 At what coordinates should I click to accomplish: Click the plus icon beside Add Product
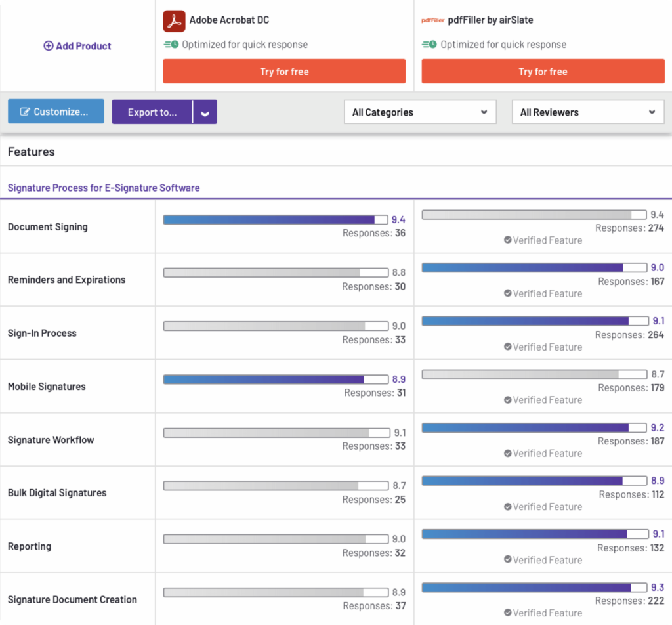pyautogui.click(x=48, y=46)
